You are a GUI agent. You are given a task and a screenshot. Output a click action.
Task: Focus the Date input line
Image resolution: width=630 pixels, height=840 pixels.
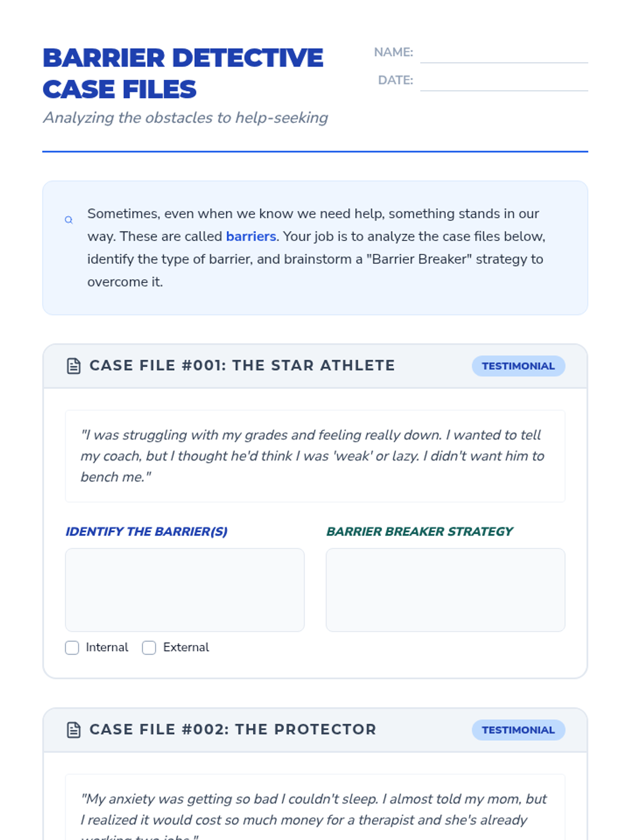point(503,82)
